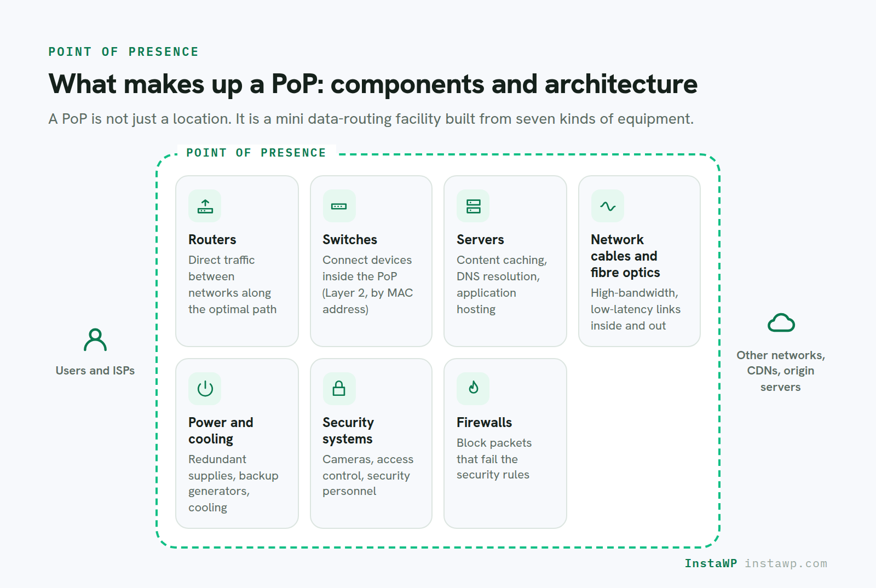876x588 pixels.
Task: Click the Power and cooling power icon
Action: click(x=205, y=389)
